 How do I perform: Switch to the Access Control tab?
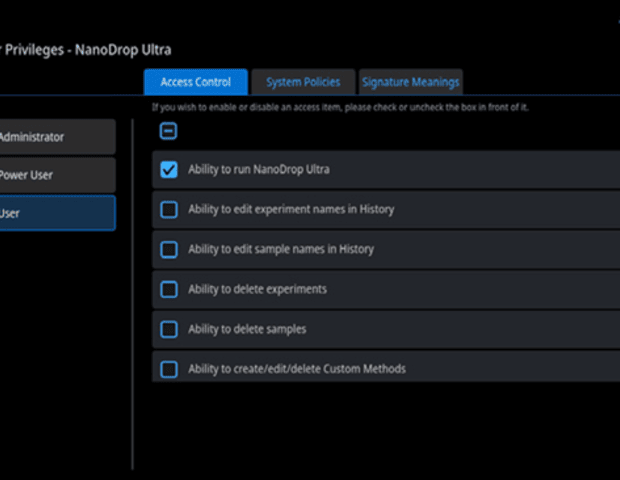point(196,82)
